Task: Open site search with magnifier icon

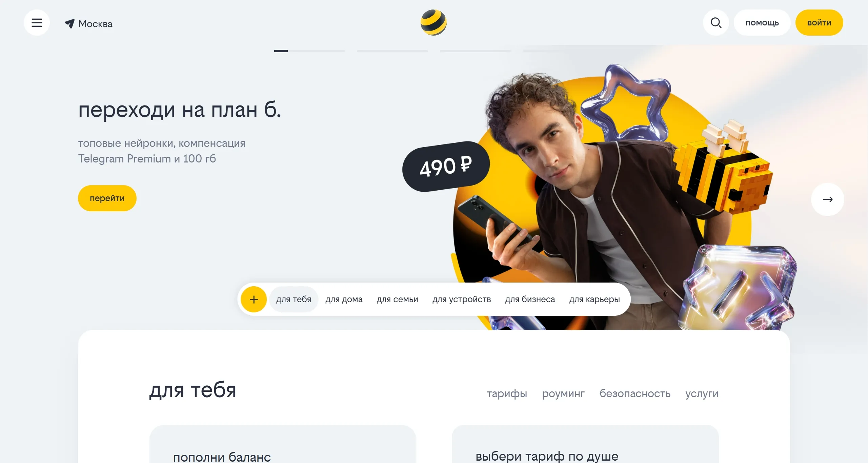Action: tap(716, 23)
